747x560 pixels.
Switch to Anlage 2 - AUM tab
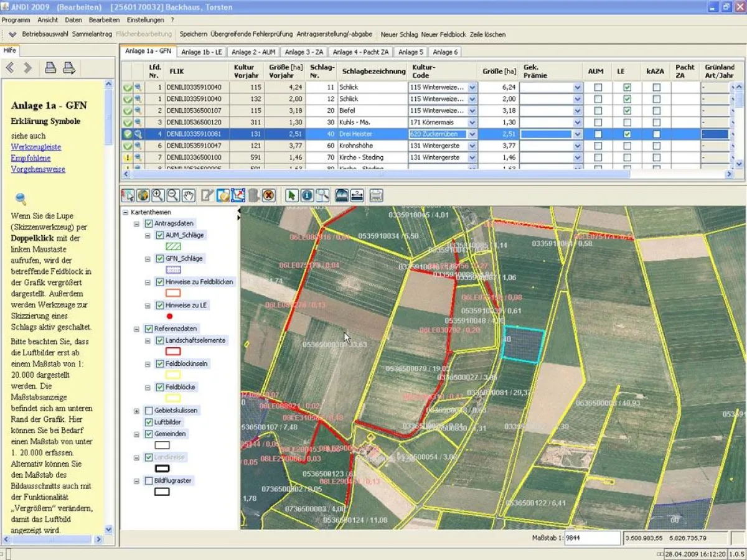[x=253, y=52]
